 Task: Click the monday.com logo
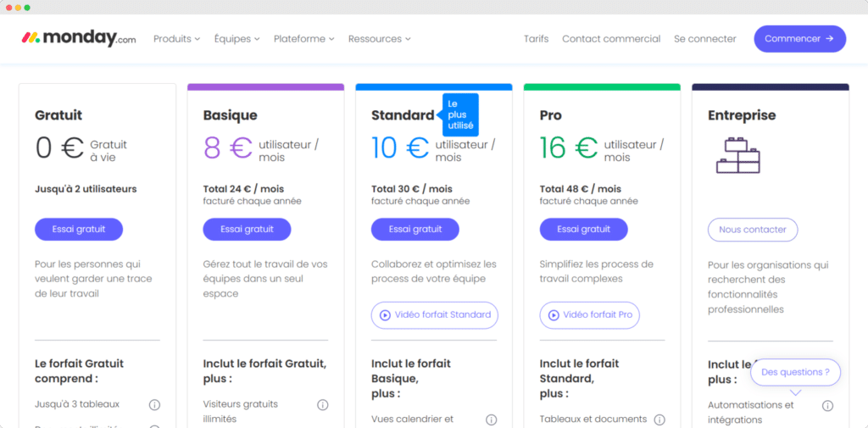coord(78,38)
